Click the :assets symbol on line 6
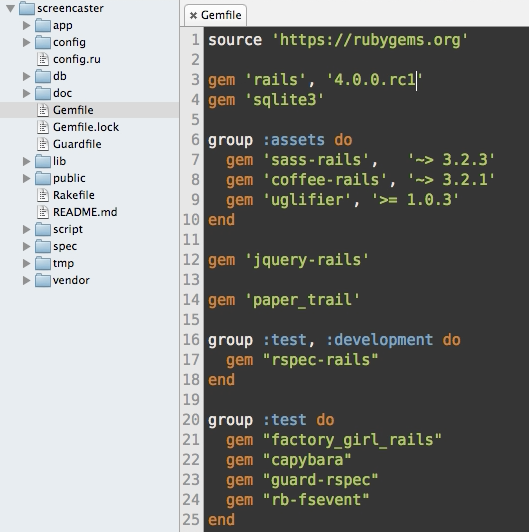This screenshot has height=532, width=529. [294, 140]
